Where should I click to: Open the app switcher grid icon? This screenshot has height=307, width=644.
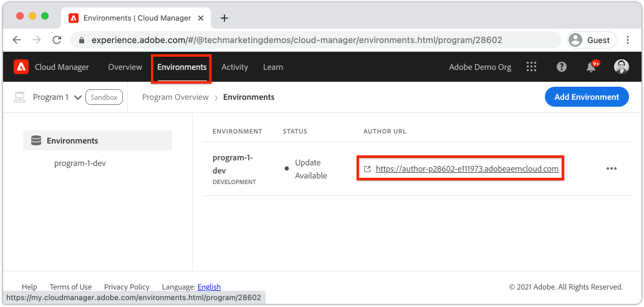point(531,67)
